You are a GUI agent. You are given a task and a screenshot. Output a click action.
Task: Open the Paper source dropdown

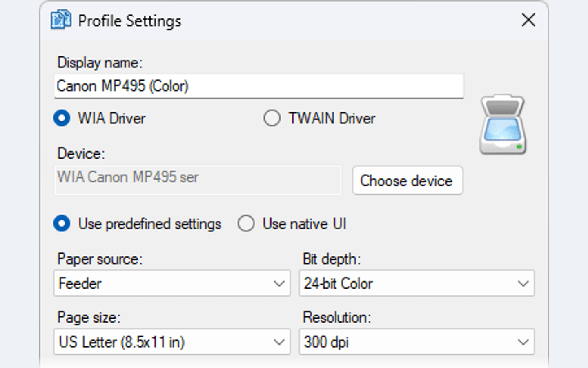click(172, 283)
